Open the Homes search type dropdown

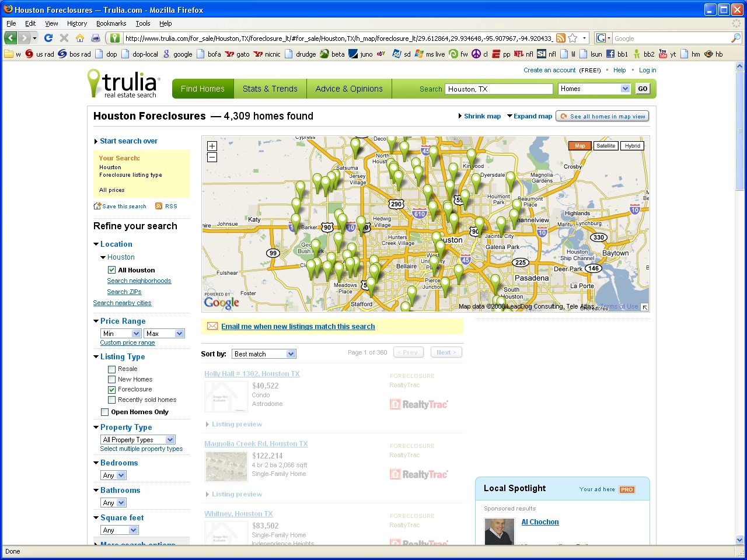[x=594, y=89]
